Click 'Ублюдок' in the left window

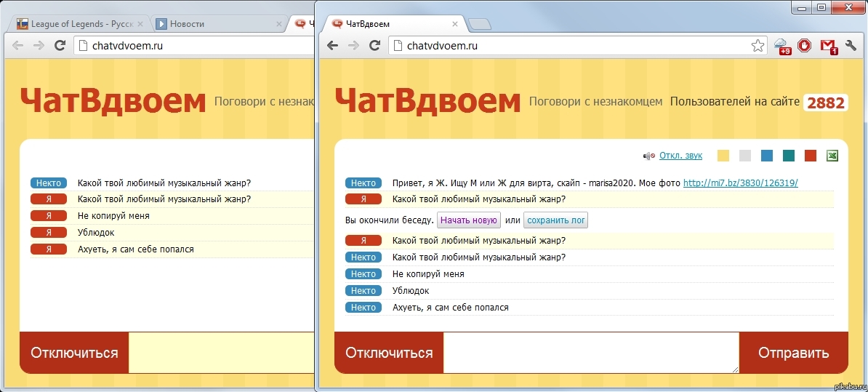(x=96, y=233)
